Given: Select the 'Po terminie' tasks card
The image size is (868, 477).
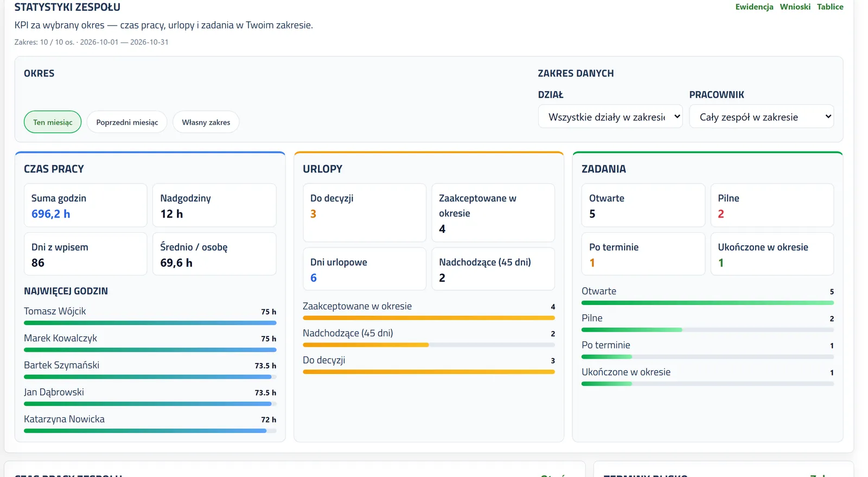Looking at the screenshot, I should point(643,255).
